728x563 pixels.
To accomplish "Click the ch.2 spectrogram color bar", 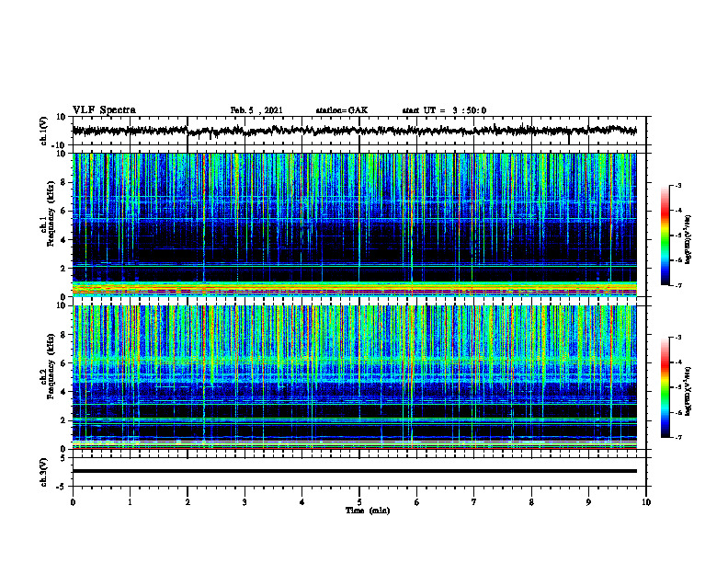I will click(665, 387).
